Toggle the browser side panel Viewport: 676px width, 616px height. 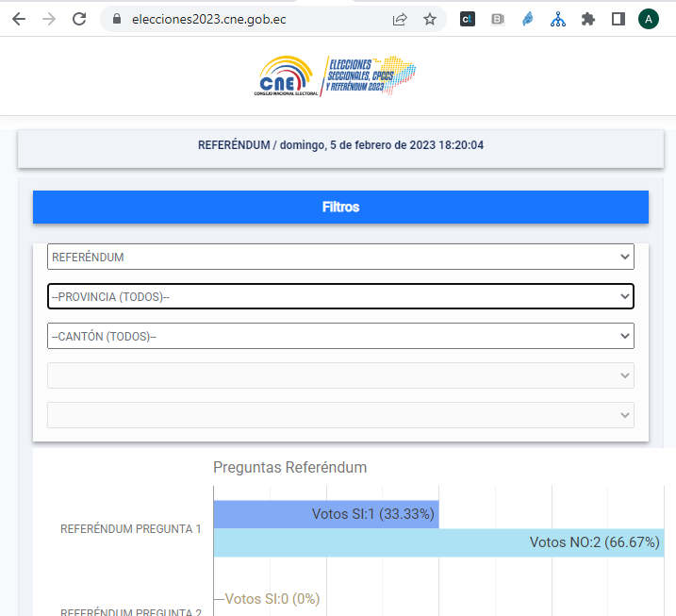618,19
